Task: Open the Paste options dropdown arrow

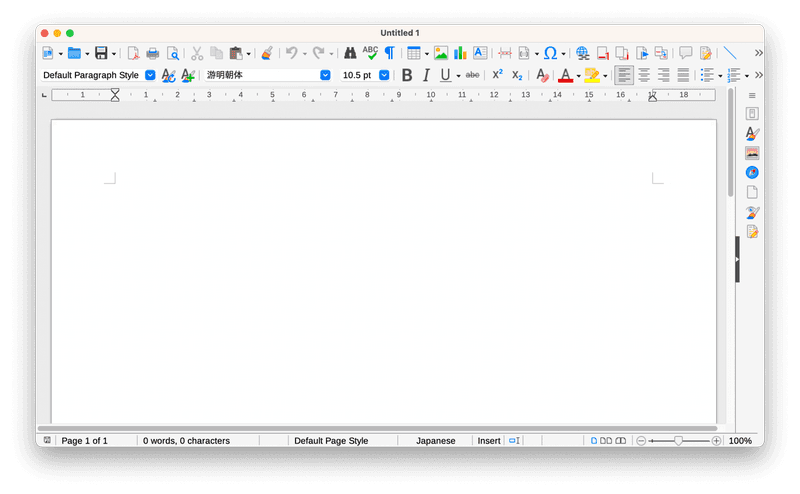Action: [x=248, y=54]
